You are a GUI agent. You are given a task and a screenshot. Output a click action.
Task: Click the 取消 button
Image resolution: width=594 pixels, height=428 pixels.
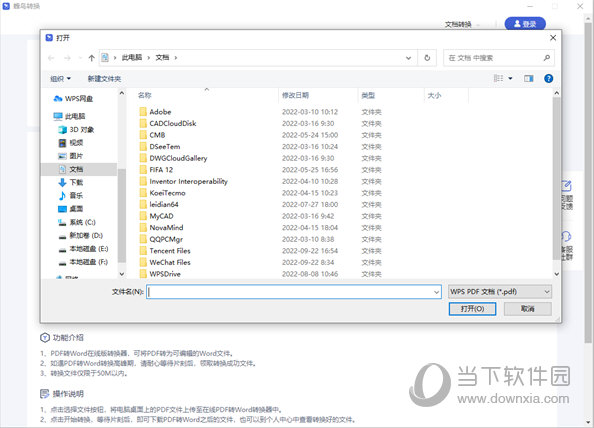(x=528, y=309)
